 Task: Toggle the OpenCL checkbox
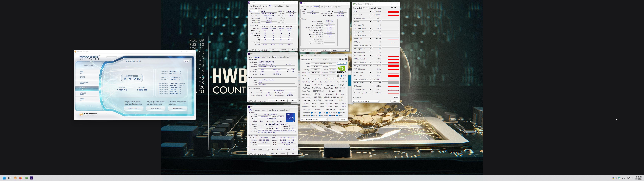tap(312, 113)
